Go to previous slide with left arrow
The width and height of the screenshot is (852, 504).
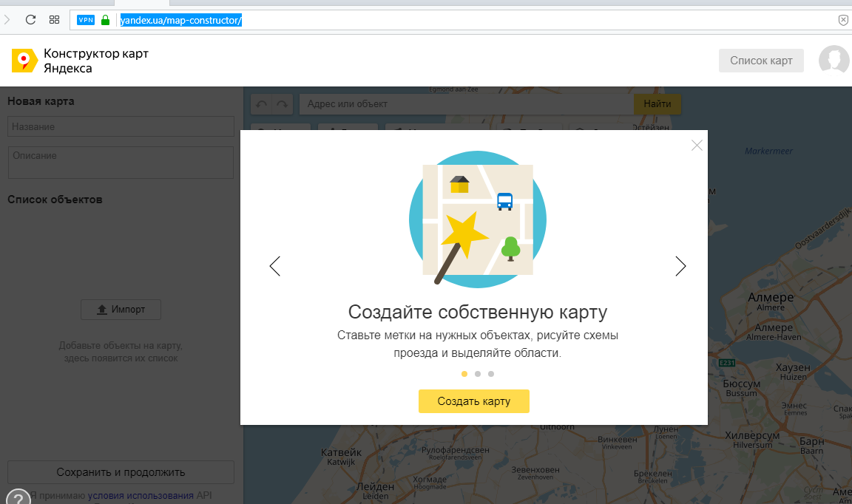click(x=275, y=266)
